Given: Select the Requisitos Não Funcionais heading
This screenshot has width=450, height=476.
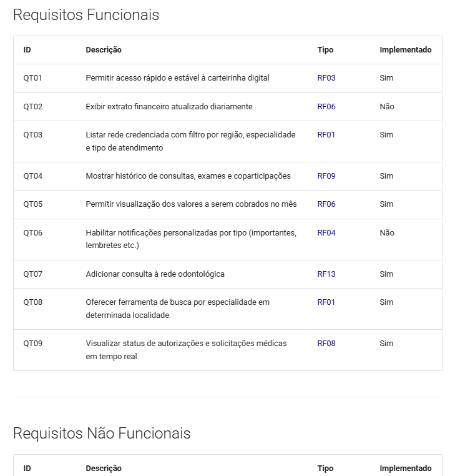Looking at the screenshot, I should [x=102, y=433].
